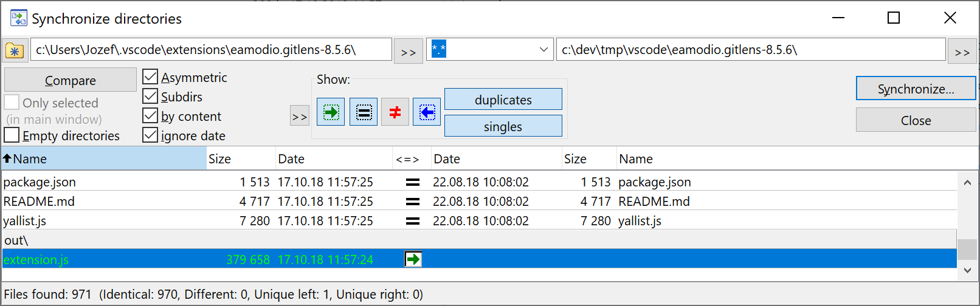The width and height of the screenshot is (980, 306).
Task: Click the vertical scrollbar thumb
Action: click(967, 250)
